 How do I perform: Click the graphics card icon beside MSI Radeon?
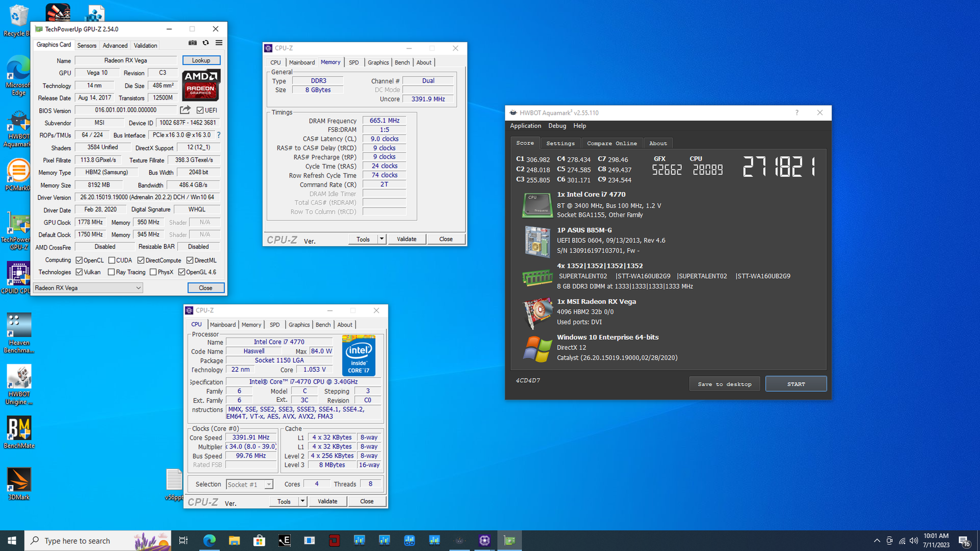537,313
